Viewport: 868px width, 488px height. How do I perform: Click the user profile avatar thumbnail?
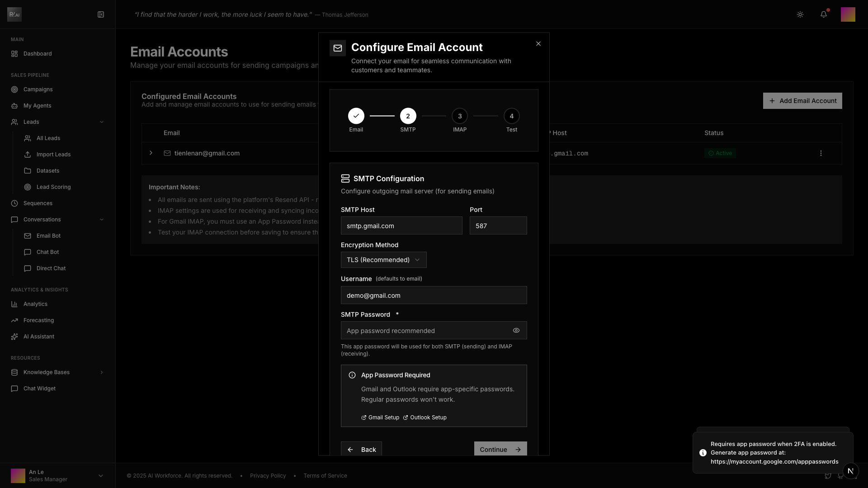tap(848, 14)
